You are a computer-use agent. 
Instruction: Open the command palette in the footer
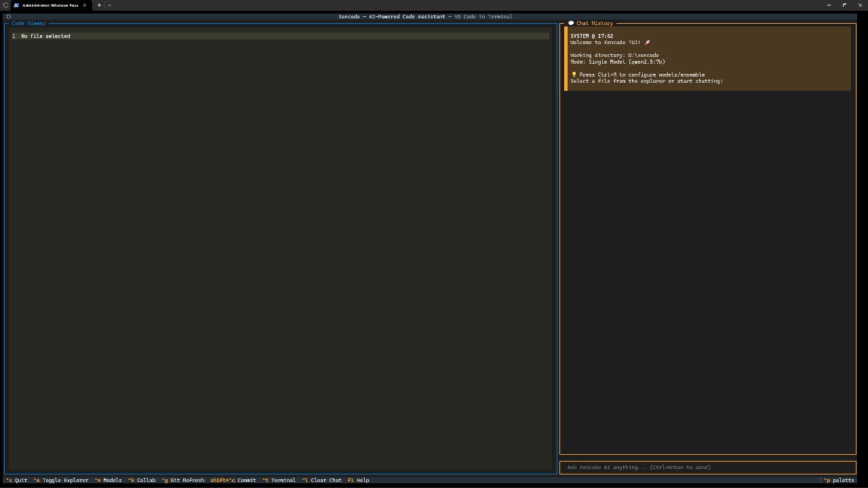coord(840,480)
